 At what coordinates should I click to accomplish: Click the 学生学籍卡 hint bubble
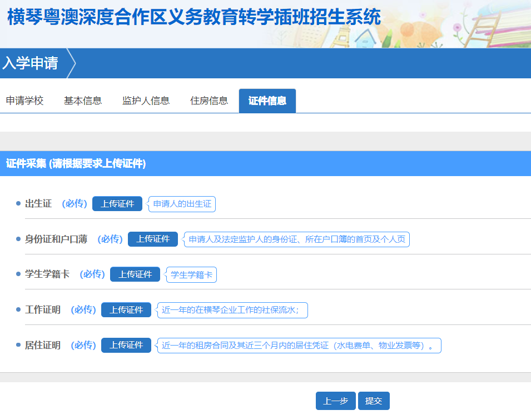click(191, 275)
